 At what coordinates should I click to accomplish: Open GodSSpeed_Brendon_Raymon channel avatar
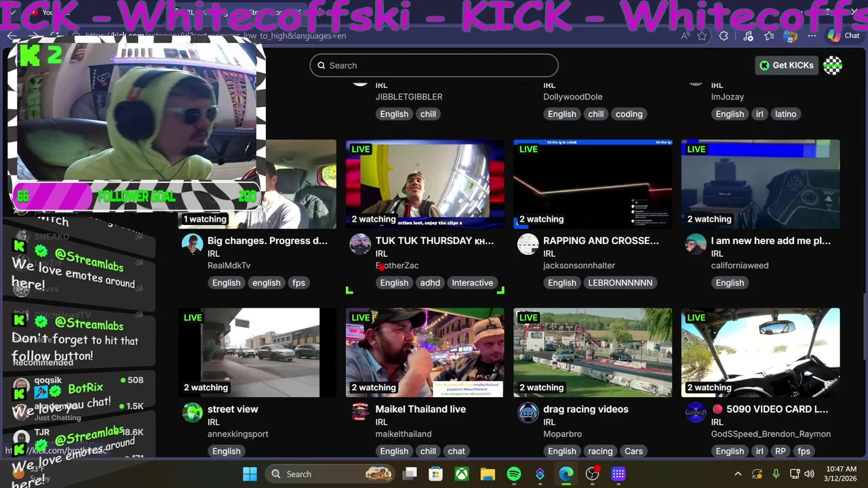(x=696, y=412)
